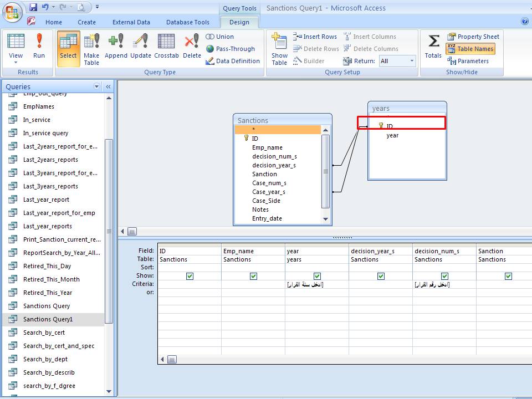
Task: Open the Queries pane category dropdown
Action: pos(97,86)
